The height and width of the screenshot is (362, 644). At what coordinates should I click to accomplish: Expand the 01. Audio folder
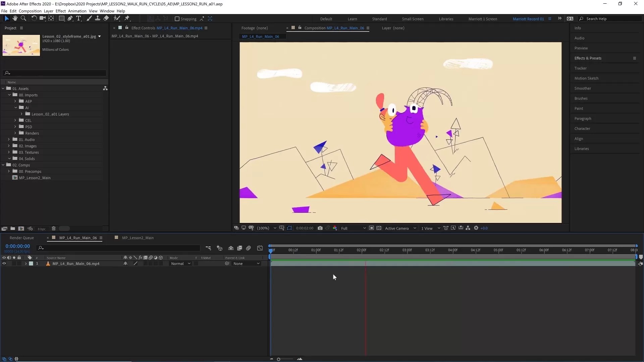(9, 139)
